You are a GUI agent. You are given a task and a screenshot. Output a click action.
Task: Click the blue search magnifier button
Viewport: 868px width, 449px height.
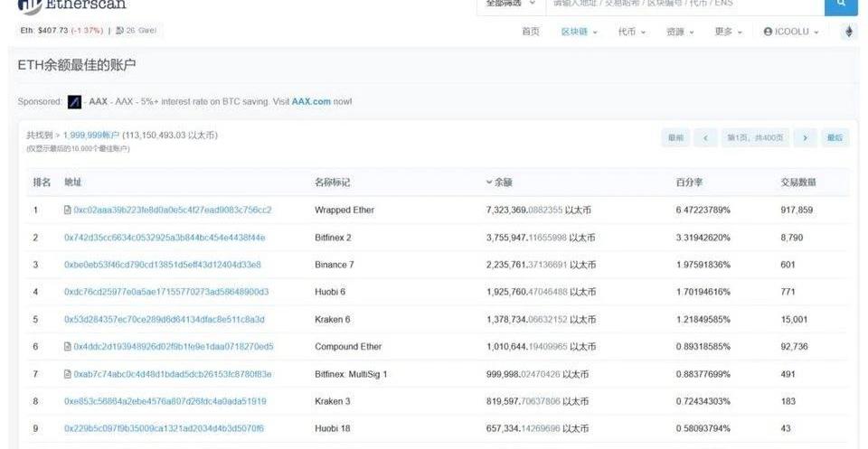(840, 5)
